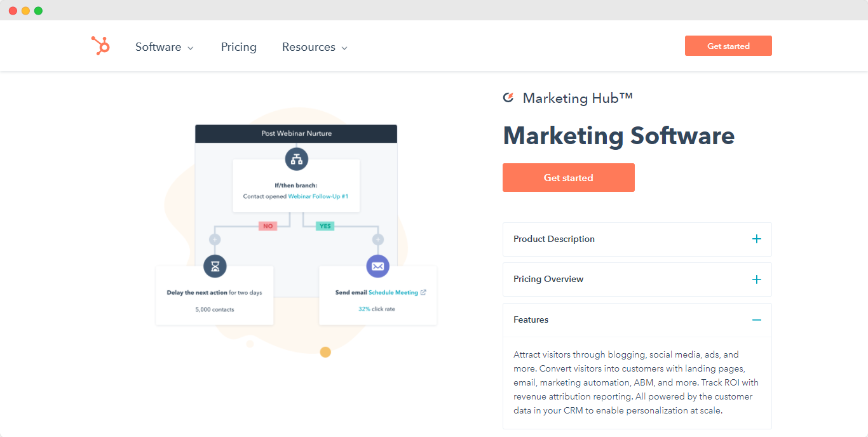868x437 pixels.
Task: Open the Resources dropdown menu
Action: pos(315,47)
